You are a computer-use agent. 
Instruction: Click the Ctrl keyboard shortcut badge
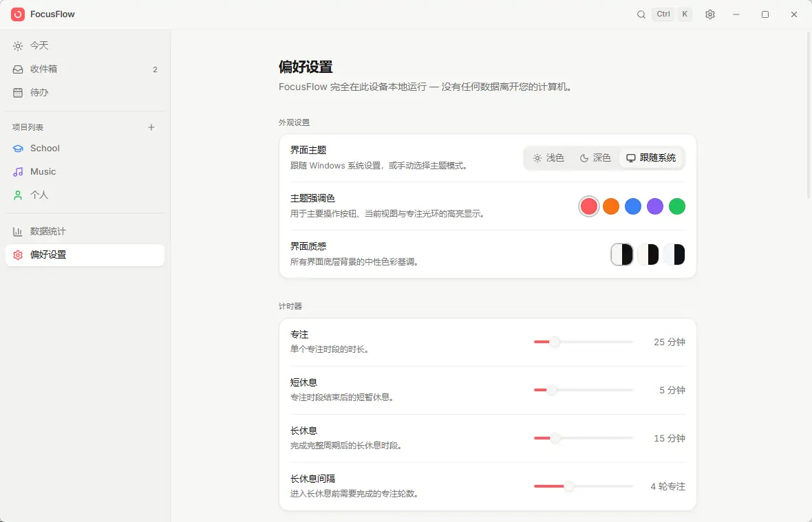(x=663, y=14)
